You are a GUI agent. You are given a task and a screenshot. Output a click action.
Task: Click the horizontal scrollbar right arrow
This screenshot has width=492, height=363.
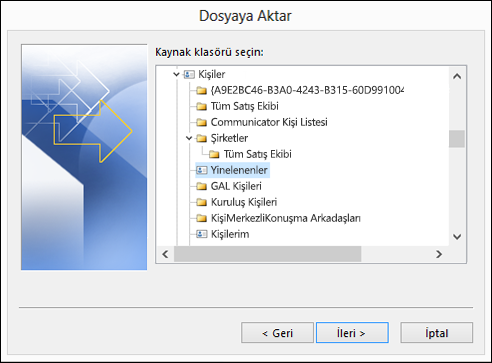click(x=439, y=254)
